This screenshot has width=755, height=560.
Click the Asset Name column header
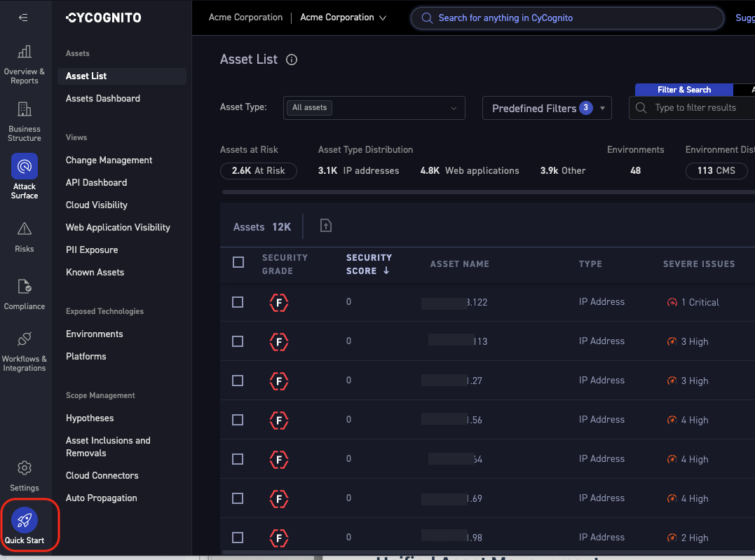[459, 264]
